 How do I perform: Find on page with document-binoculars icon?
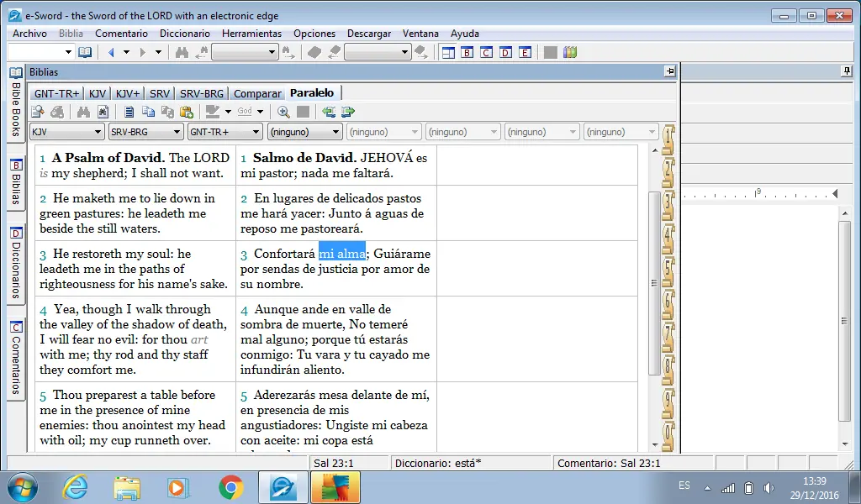click(x=103, y=112)
